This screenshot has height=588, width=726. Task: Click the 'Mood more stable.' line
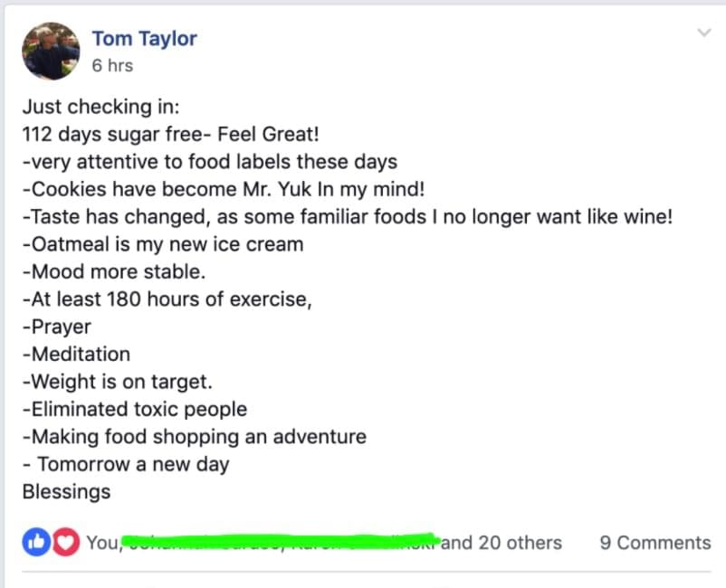[x=114, y=271]
